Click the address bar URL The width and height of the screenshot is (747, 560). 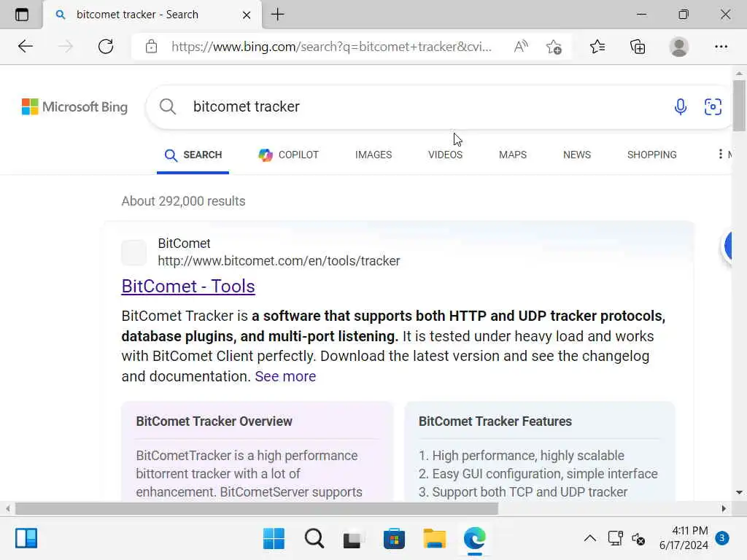[x=331, y=47]
